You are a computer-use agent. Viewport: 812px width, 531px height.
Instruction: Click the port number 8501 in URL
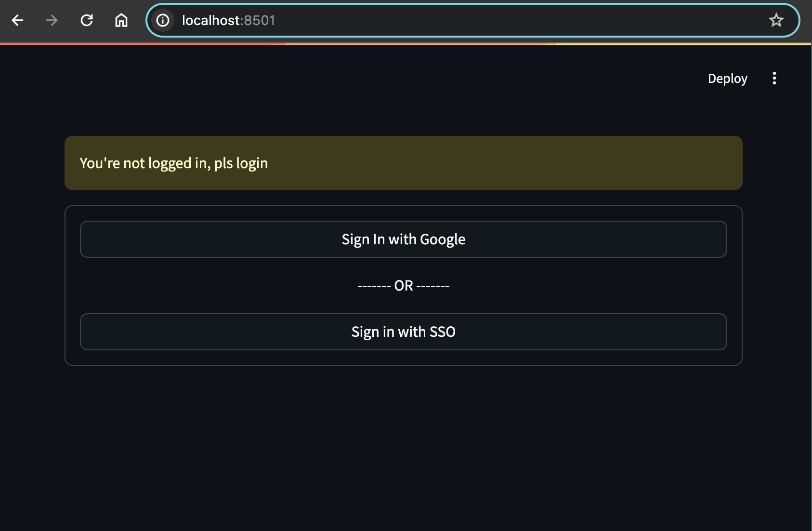click(260, 20)
